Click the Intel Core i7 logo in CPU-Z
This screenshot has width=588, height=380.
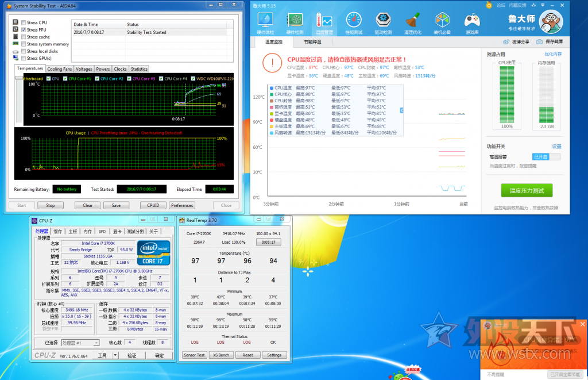tap(154, 253)
